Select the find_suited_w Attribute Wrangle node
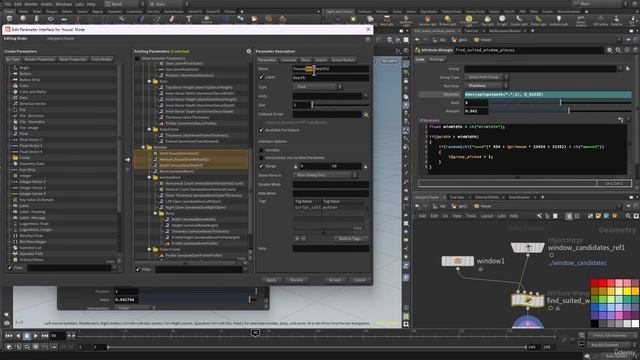This screenshot has height=360, width=640. [527, 300]
